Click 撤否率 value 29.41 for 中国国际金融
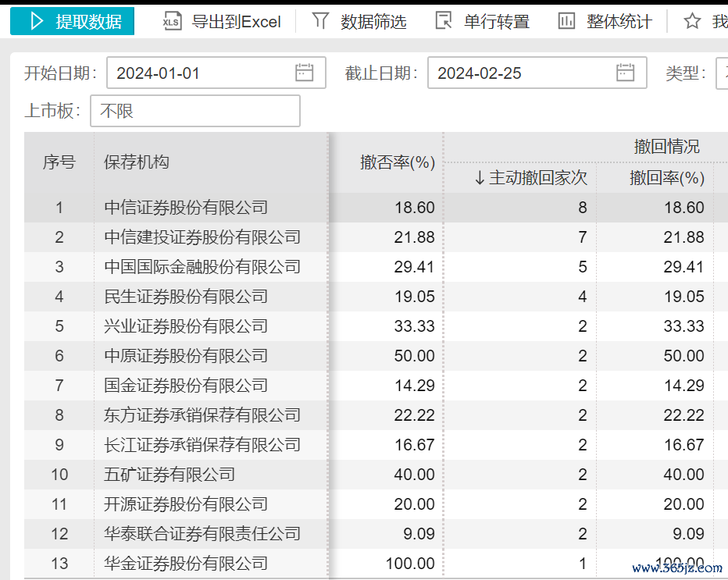Viewport: 728px width, 580px height. (x=414, y=267)
